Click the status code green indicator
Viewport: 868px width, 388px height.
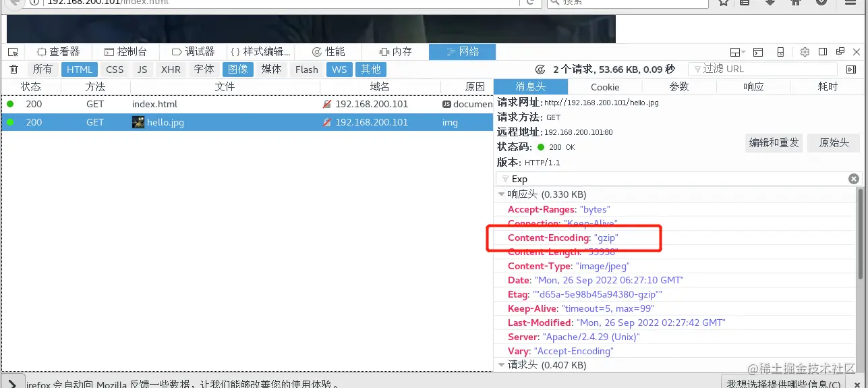(x=541, y=146)
